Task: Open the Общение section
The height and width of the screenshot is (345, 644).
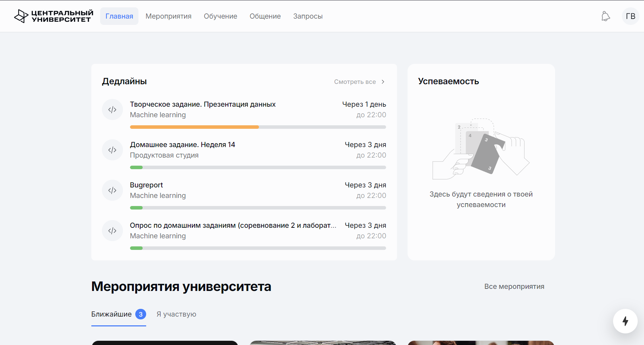Action: (x=265, y=16)
